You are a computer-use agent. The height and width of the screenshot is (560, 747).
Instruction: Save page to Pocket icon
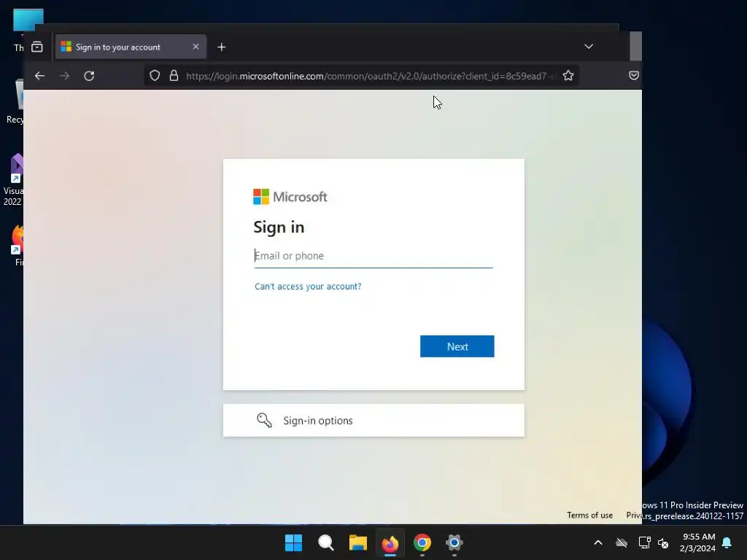[x=634, y=75]
